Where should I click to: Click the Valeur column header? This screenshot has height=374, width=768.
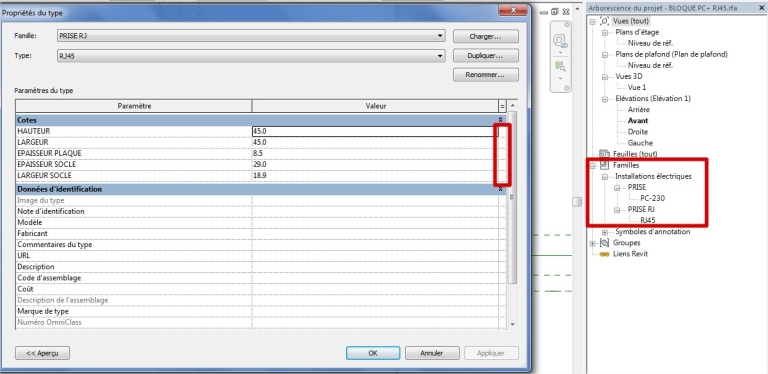pyautogui.click(x=375, y=106)
